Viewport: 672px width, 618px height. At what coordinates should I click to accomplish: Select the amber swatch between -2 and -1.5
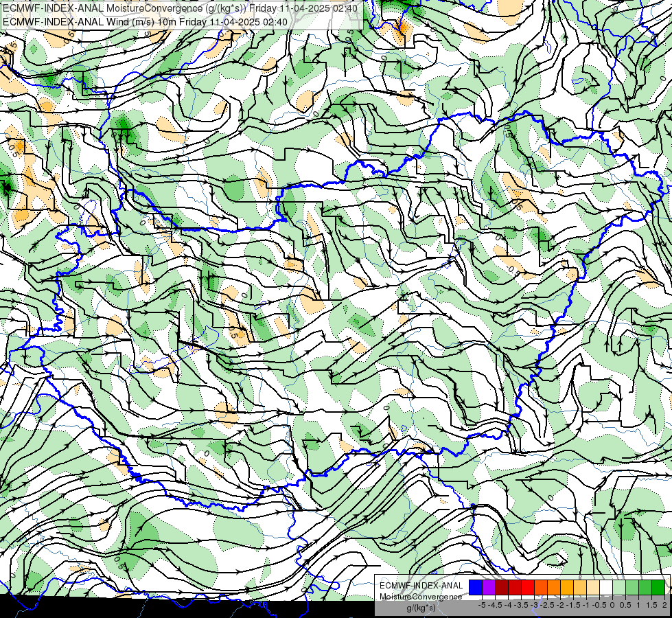coord(567,587)
